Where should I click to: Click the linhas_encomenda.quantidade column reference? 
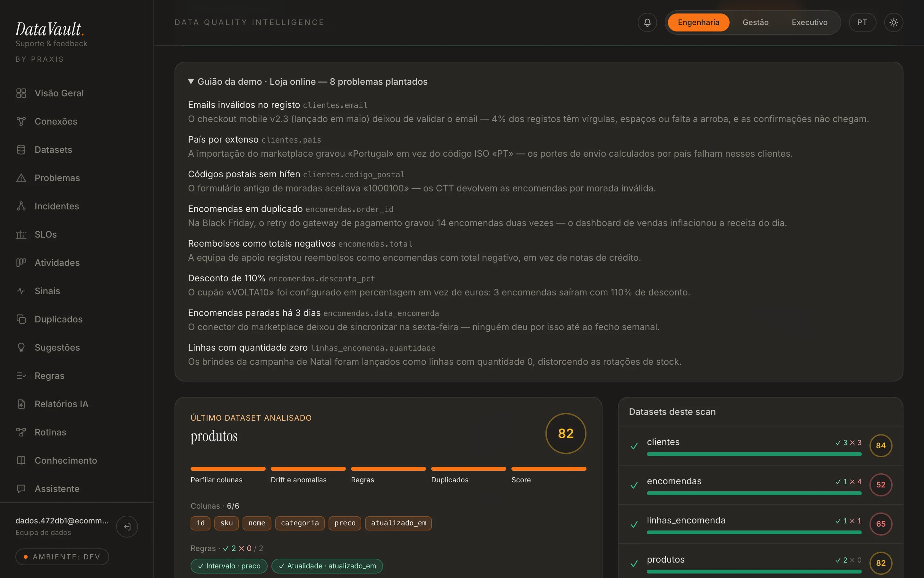(373, 348)
